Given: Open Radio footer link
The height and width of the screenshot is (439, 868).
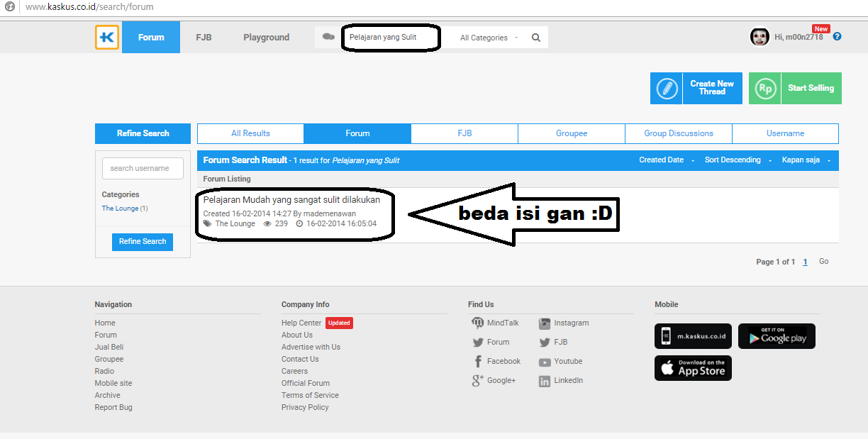Looking at the screenshot, I should click(x=104, y=372).
